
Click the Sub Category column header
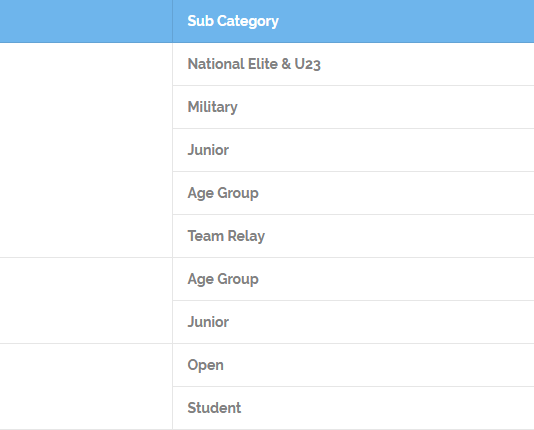point(353,21)
